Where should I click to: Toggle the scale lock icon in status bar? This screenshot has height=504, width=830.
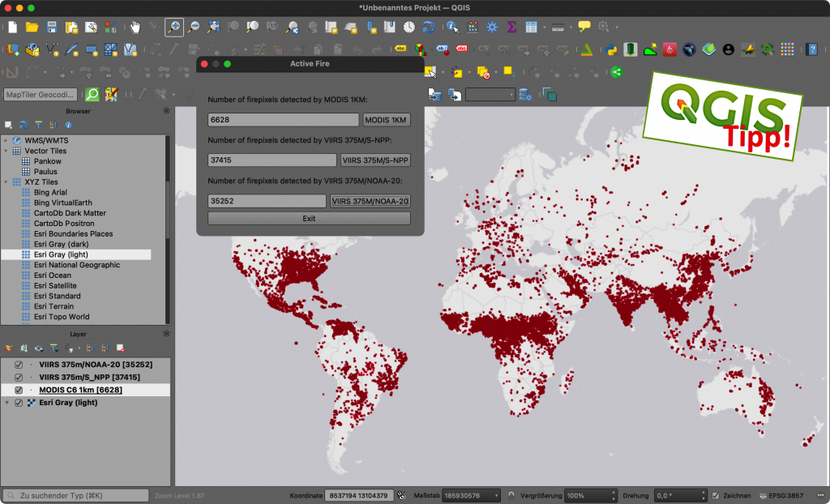[x=511, y=496]
